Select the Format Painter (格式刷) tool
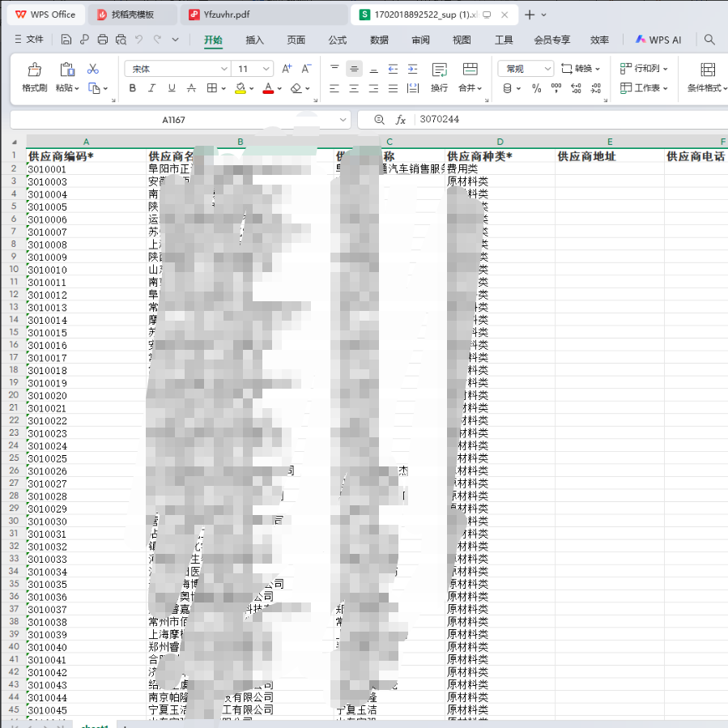Viewport: 728px width, 728px height. 34,77
